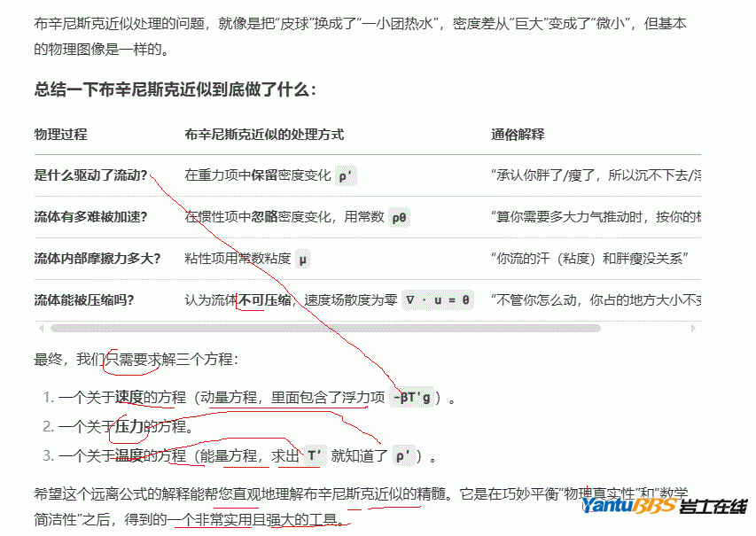
Task: Click the horizontal scrollbar left arrow
Action: [40, 328]
